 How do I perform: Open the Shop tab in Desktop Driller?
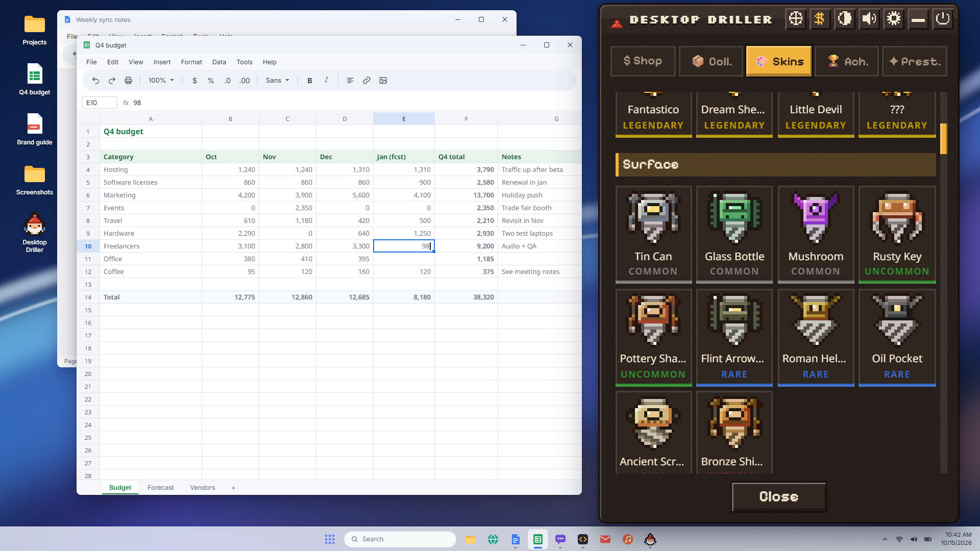(x=643, y=61)
